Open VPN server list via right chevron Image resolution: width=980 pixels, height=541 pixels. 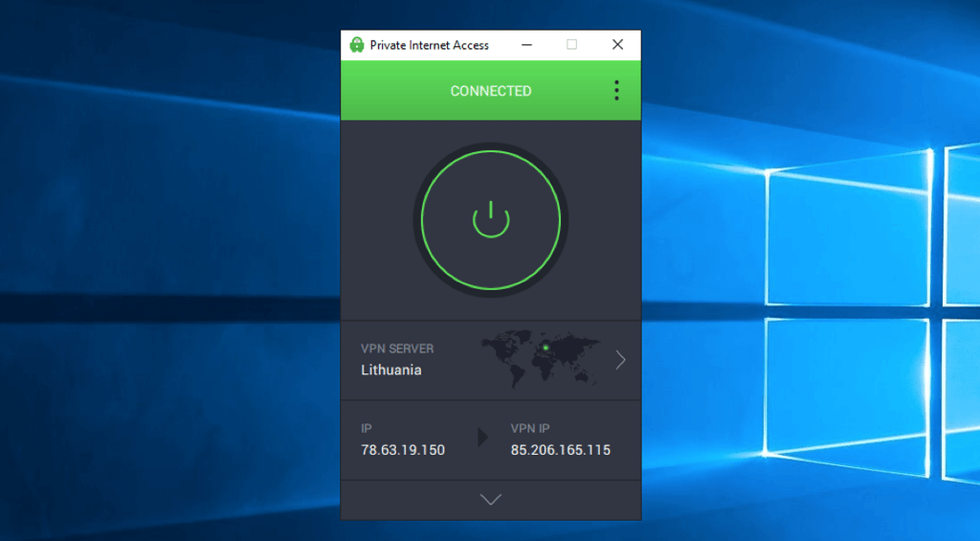tap(620, 360)
